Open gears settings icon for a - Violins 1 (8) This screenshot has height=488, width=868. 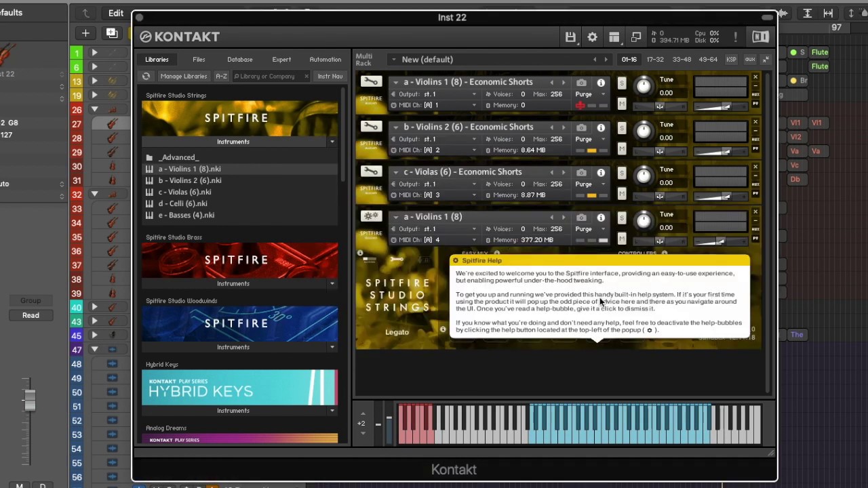371,216
